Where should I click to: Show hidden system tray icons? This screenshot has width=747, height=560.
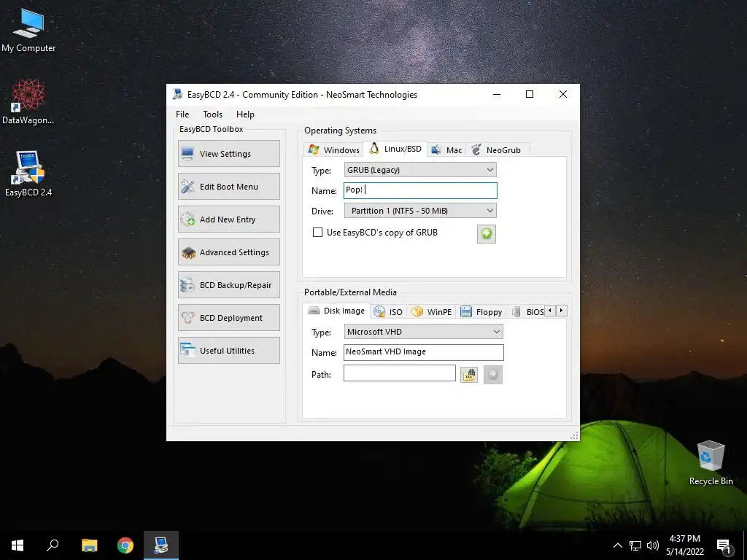(x=617, y=545)
